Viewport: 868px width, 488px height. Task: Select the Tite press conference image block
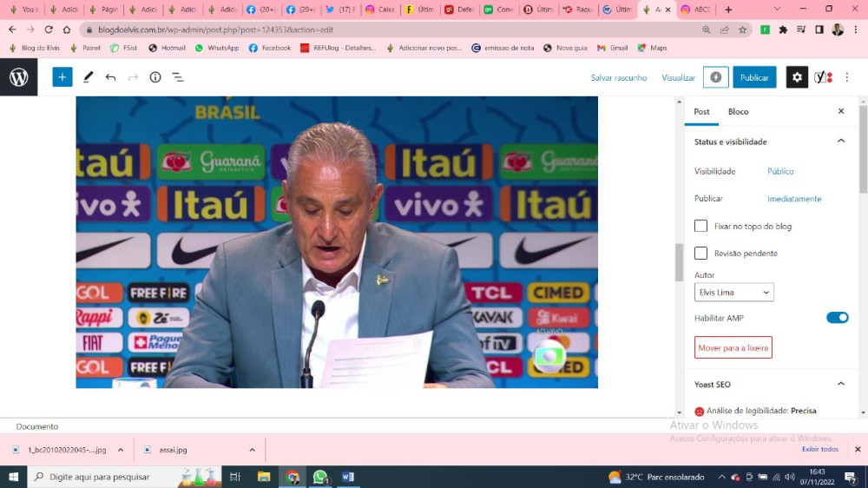337,242
